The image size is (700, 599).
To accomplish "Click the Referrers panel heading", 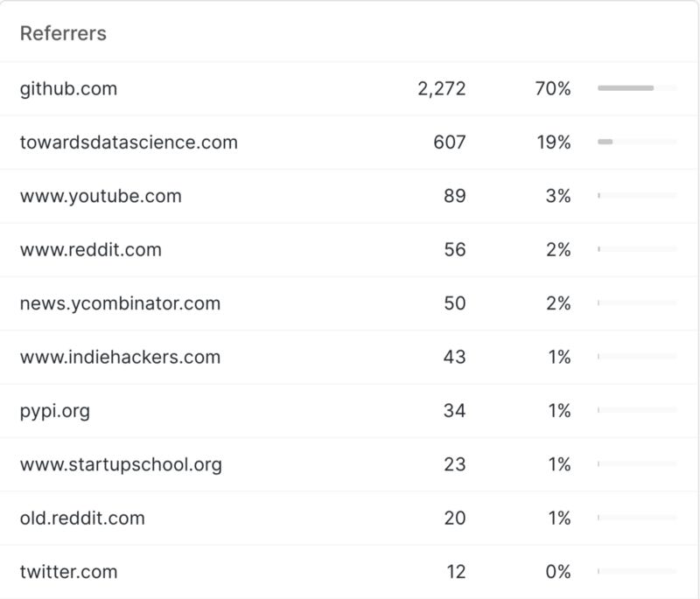I will tap(63, 34).
